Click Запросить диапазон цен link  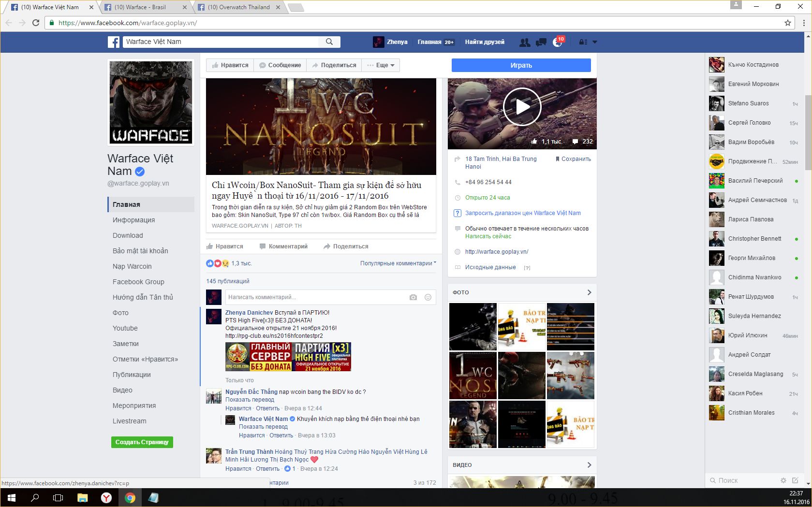[523, 213]
